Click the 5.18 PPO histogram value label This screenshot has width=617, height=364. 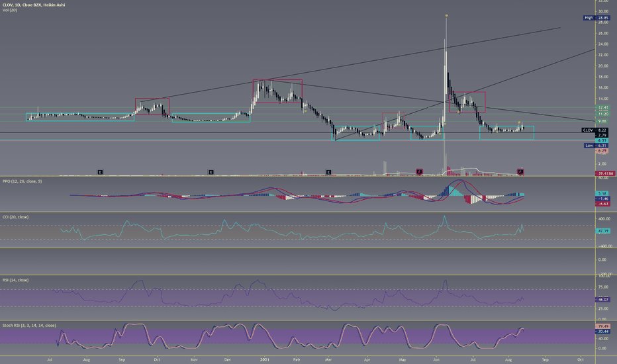tap(603, 194)
